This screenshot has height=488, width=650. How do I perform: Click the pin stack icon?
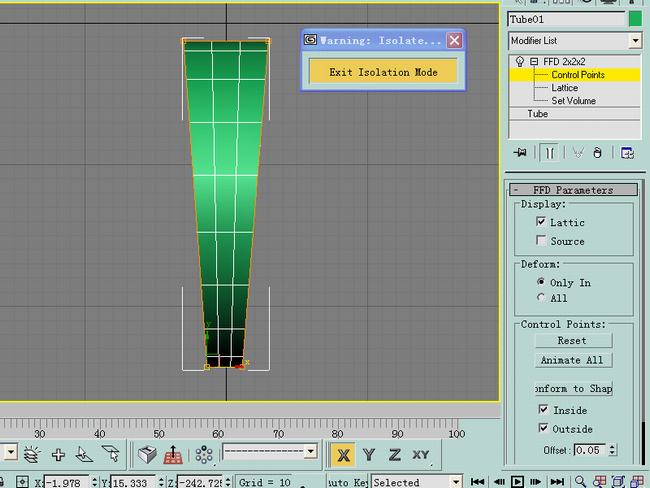click(x=519, y=153)
